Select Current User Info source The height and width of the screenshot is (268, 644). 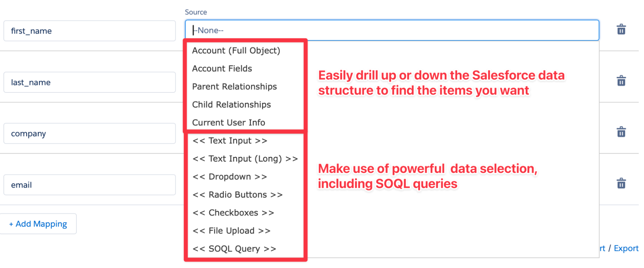tap(228, 123)
